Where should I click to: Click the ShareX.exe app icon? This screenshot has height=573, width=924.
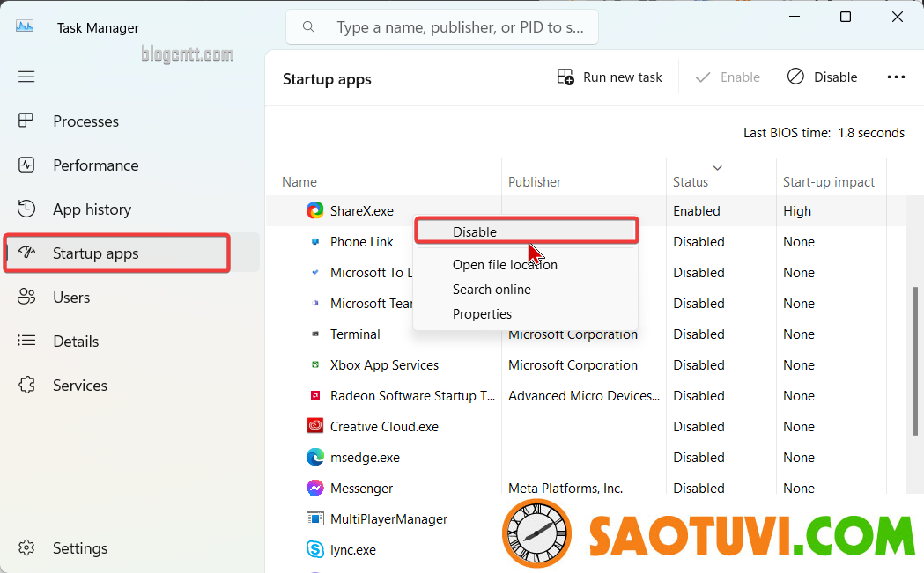coord(315,210)
